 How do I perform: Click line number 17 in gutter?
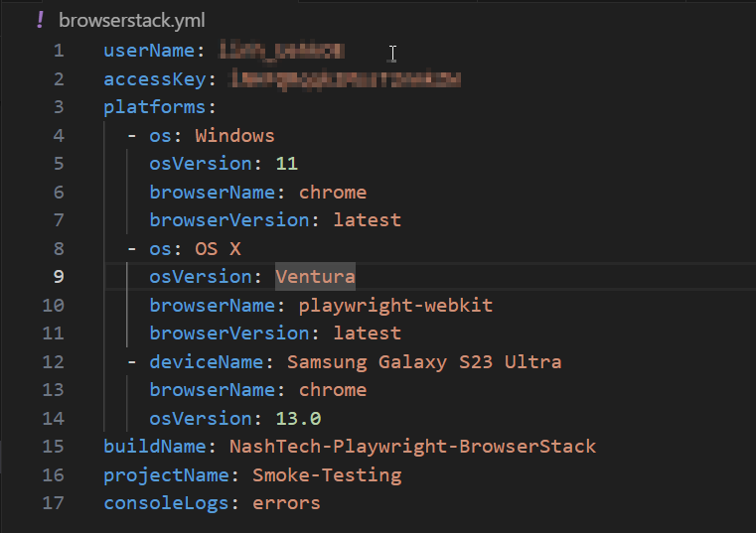tap(54, 502)
